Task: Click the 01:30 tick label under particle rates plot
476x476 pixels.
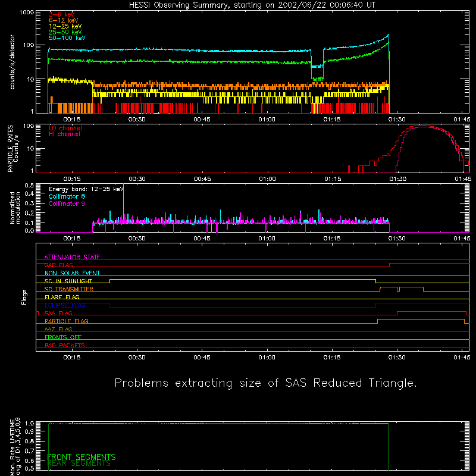Action: [397, 179]
